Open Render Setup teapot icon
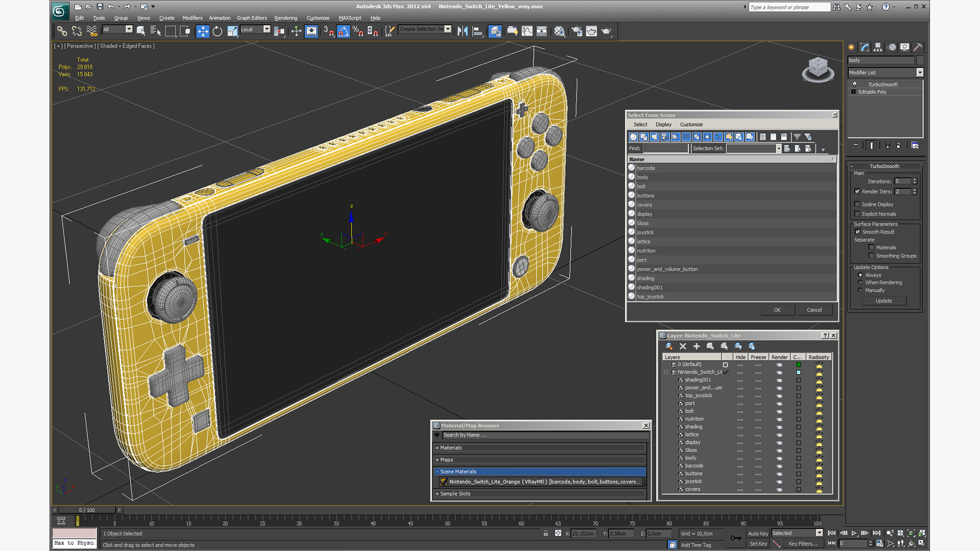This screenshot has width=980, height=551. coord(577,31)
